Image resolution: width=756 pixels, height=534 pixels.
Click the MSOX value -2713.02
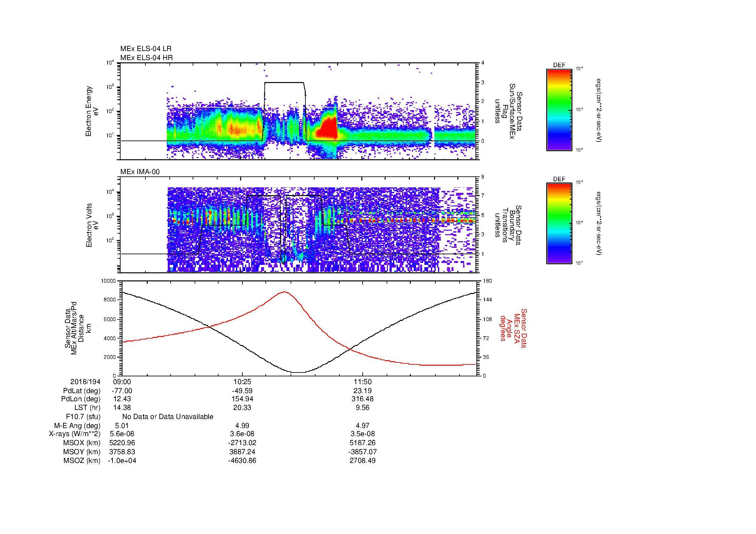tap(242, 443)
